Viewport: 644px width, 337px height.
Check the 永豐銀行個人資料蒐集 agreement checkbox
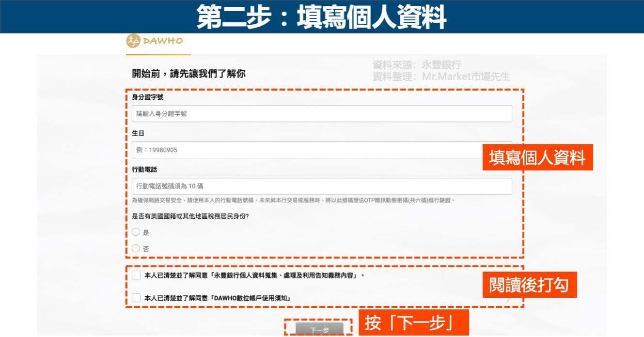[136, 276]
